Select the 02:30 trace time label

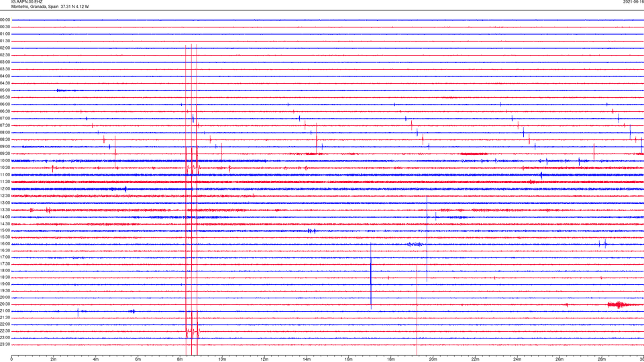click(5, 55)
